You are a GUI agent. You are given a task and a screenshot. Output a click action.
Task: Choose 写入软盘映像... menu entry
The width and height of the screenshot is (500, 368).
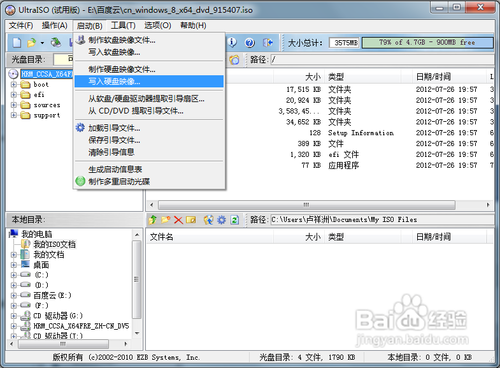coord(149,52)
